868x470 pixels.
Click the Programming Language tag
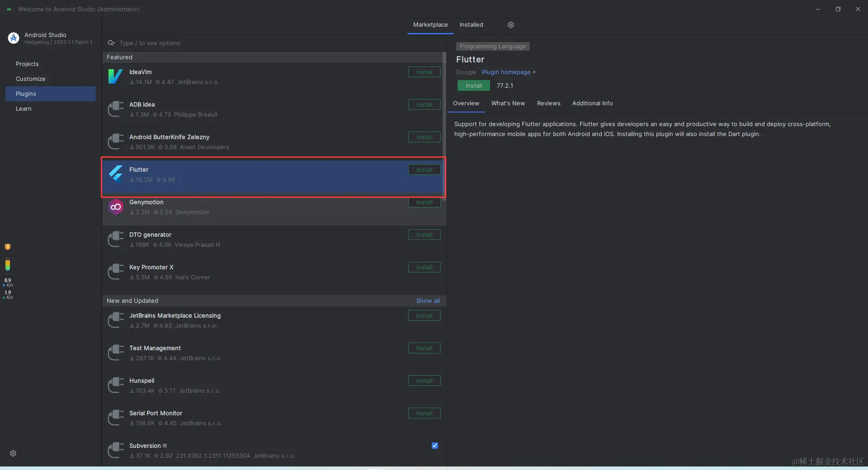493,46
